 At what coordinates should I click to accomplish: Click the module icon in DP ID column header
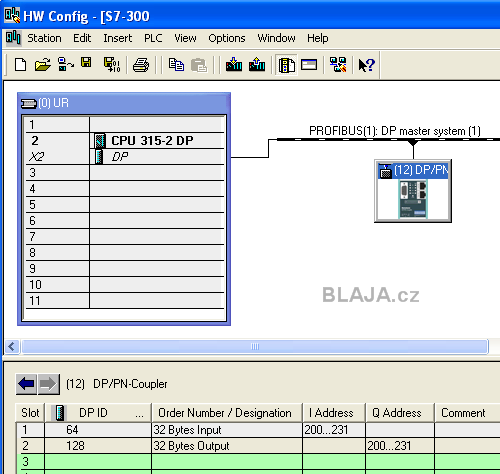pos(60,413)
